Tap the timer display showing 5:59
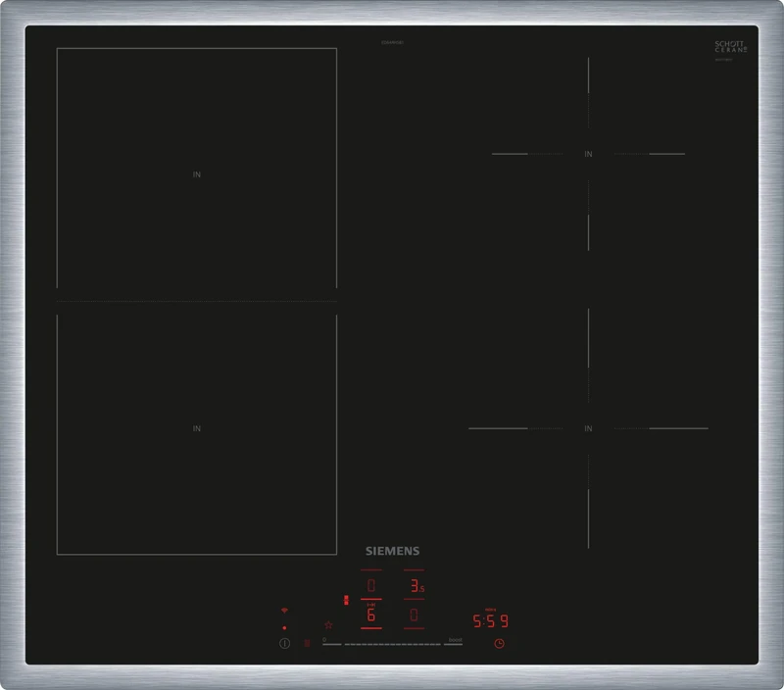This screenshot has width=784, height=690. (491, 619)
